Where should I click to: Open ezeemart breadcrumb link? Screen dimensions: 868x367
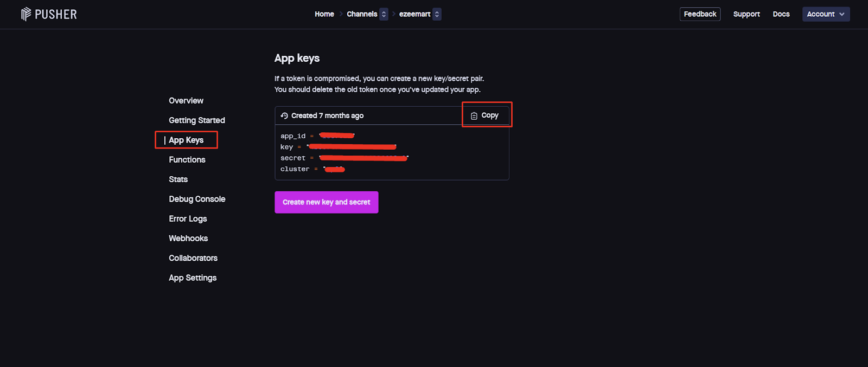coord(414,14)
